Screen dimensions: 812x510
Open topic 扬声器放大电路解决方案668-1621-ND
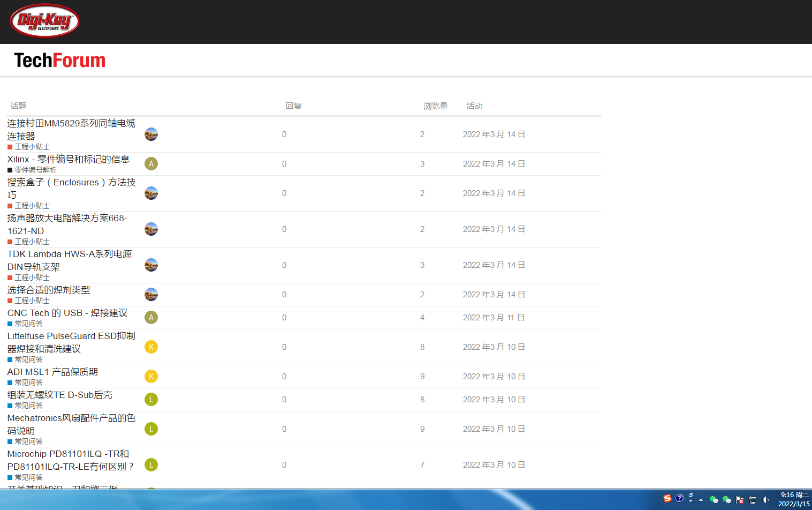67,224
